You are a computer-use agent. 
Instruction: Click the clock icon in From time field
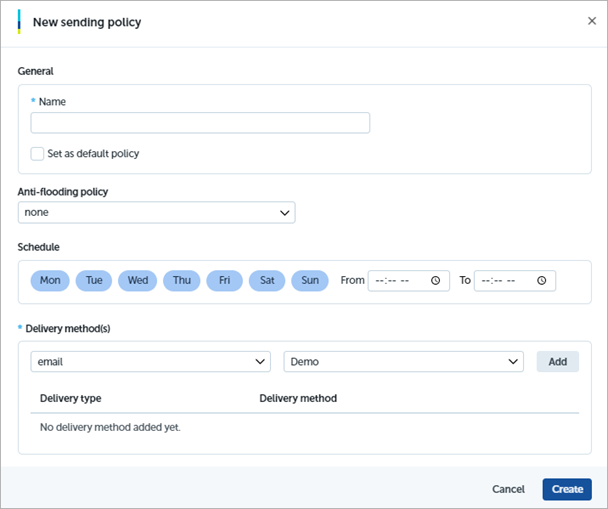click(435, 281)
